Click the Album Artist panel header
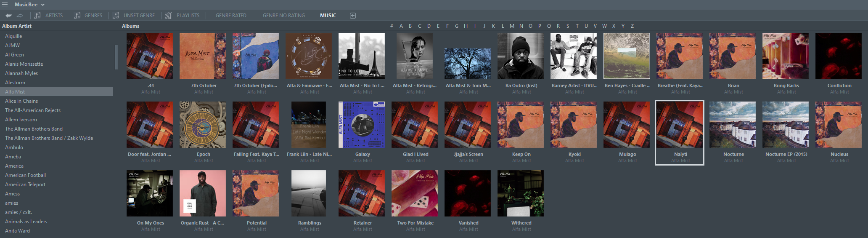 (17, 26)
